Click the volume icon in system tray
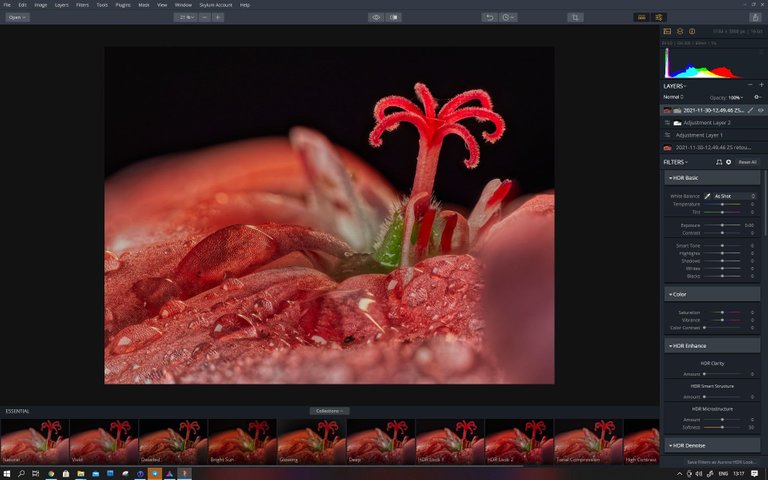The image size is (768, 480). coord(698,474)
